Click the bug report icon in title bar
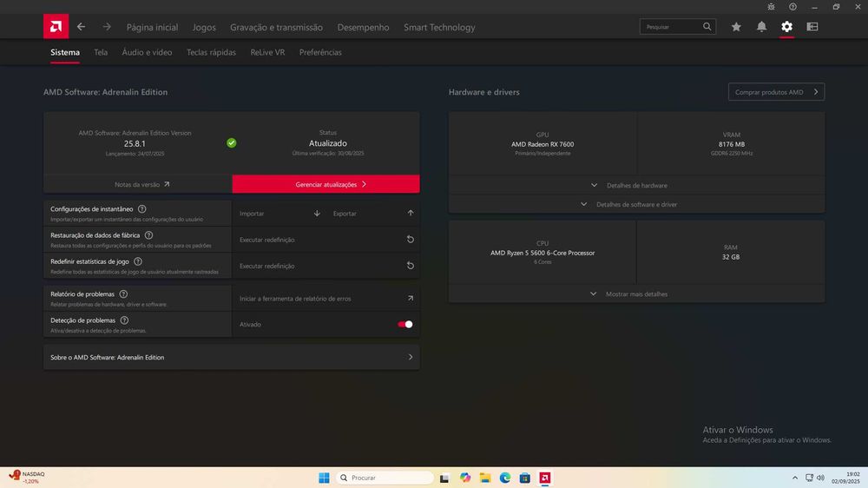Screen dimensions: 868x488 coord(771,7)
